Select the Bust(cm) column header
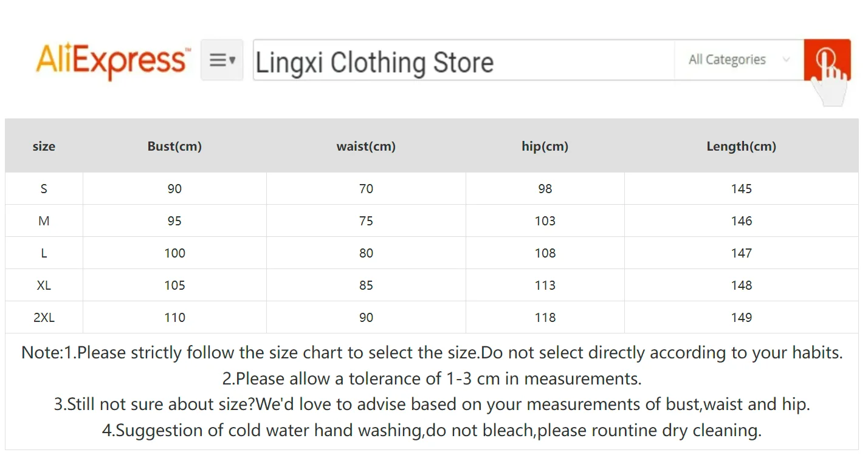Screen dimensions: 868x458 tap(174, 146)
